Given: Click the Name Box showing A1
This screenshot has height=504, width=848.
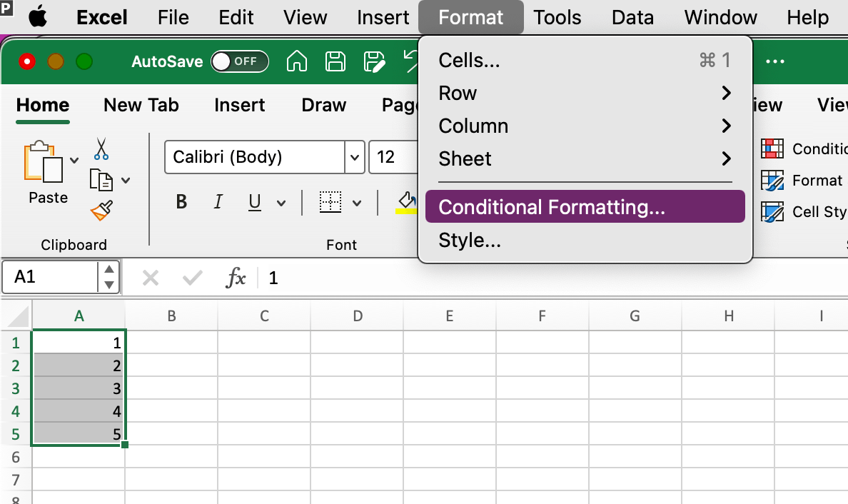Looking at the screenshot, I should pos(50,277).
